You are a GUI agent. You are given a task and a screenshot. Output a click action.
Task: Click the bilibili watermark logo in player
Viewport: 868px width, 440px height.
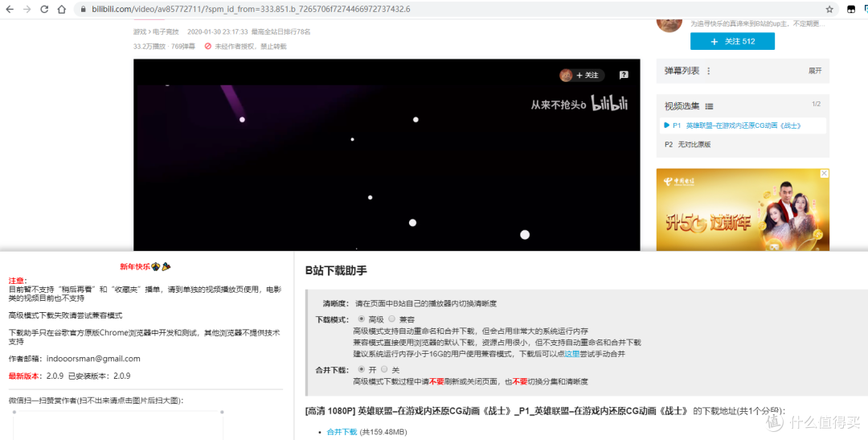[609, 104]
